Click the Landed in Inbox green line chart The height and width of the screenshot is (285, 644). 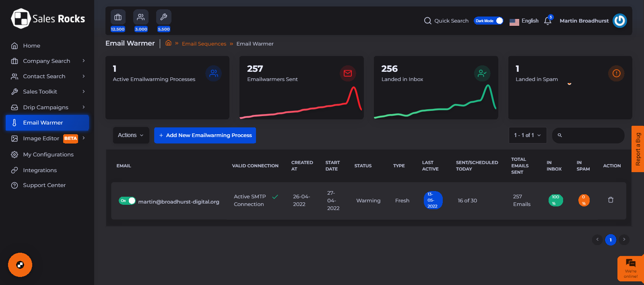tap(436, 102)
